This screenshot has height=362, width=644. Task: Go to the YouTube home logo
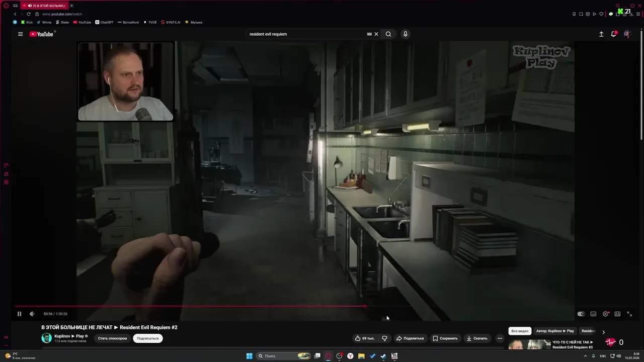pos(41,34)
